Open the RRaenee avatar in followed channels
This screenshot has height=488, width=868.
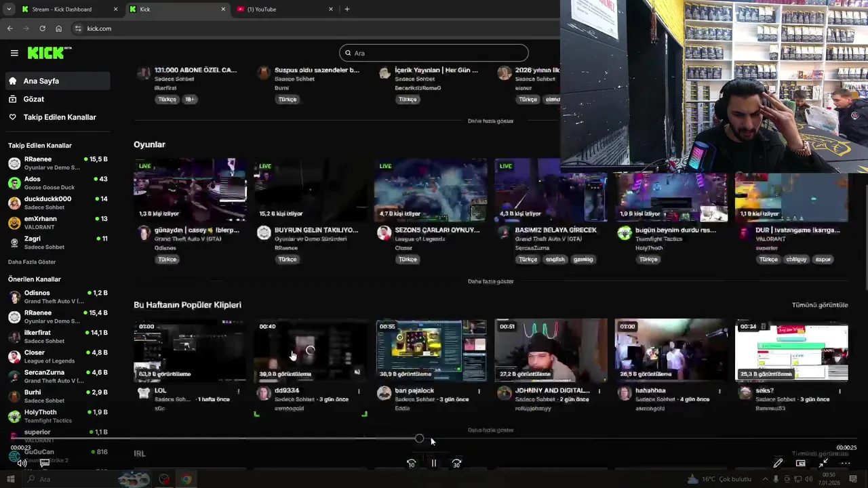coord(14,163)
